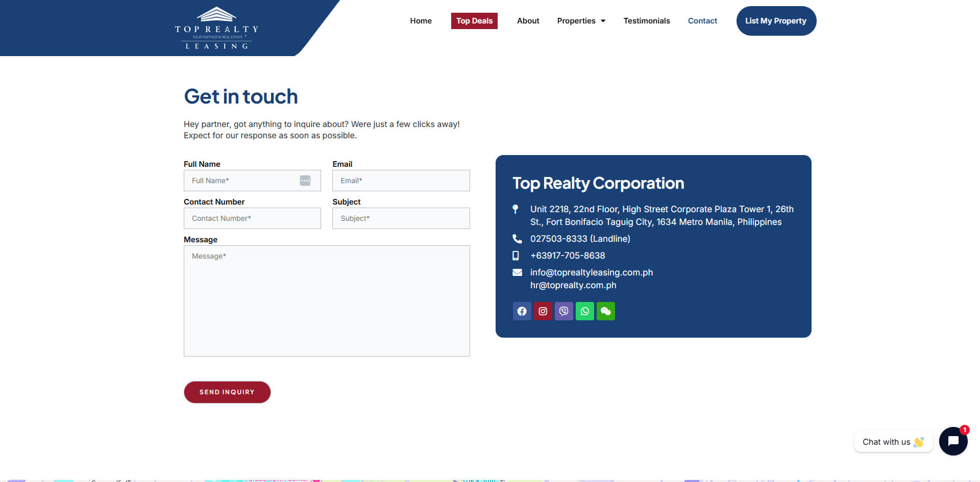Go to the Home menu item
The image size is (980, 482).
tap(421, 21)
